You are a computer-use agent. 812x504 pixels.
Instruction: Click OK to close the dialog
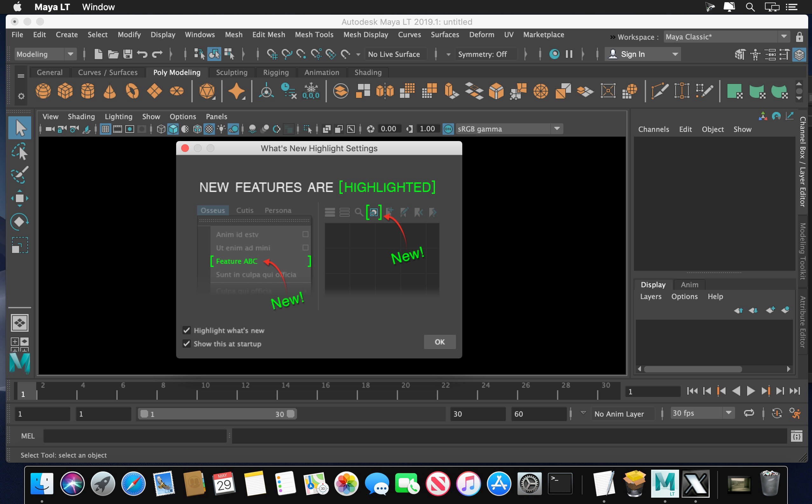click(x=440, y=341)
